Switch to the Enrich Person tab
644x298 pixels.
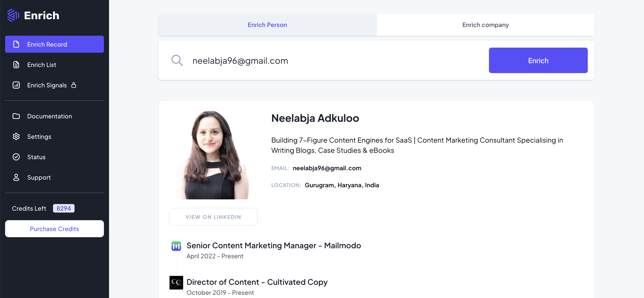click(x=267, y=25)
